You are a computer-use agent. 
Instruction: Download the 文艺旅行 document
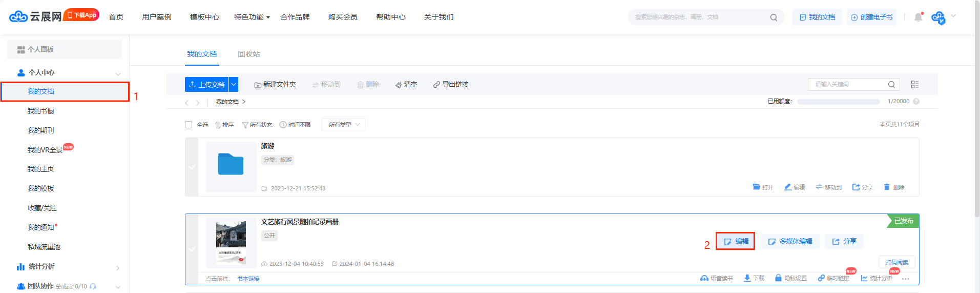click(754, 278)
